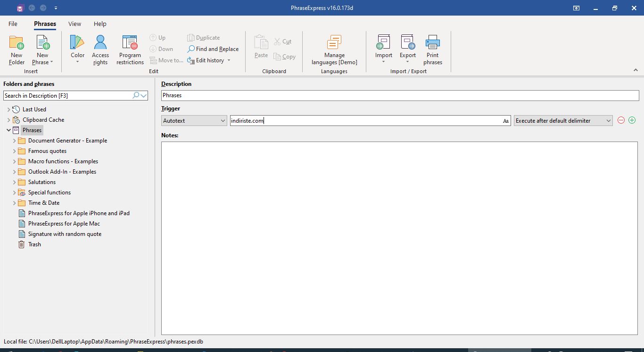The width and height of the screenshot is (644, 352).
Task: Open PhraseExpress for Apple Mac phrase
Action: [64, 224]
